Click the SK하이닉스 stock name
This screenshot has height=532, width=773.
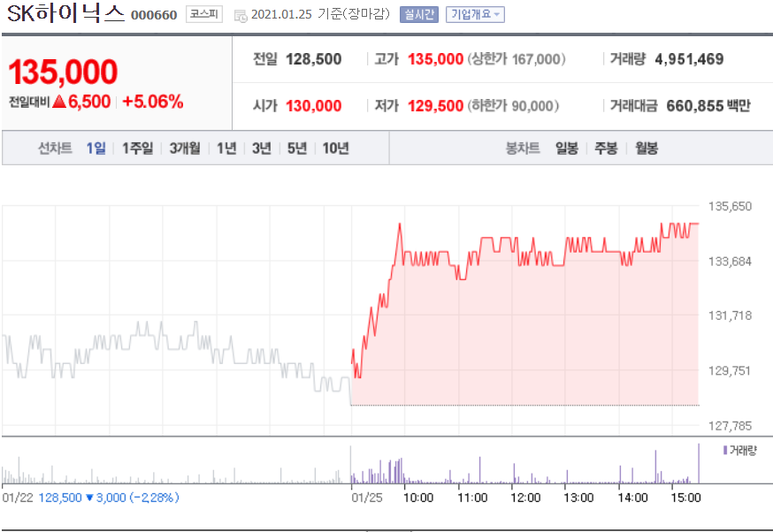[x=66, y=12]
